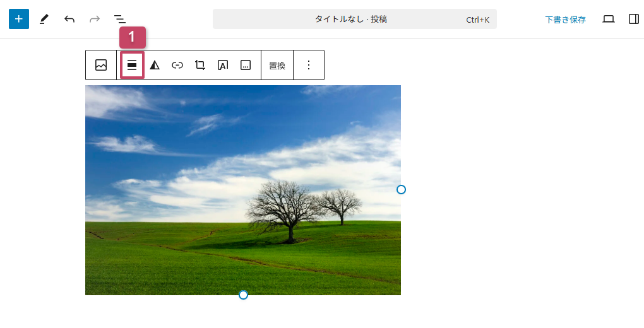The width and height of the screenshot is (644, 328).
Task: Select the landscape tree image
Action: point(242,189)
